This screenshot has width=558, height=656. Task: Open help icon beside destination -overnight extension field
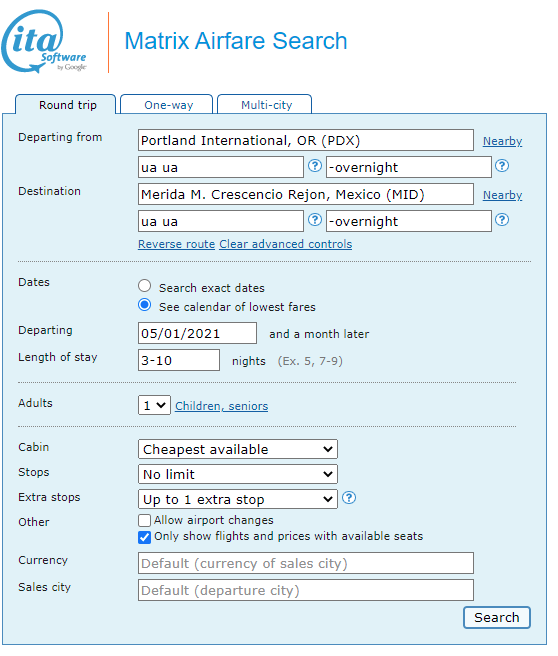[502, 220]
